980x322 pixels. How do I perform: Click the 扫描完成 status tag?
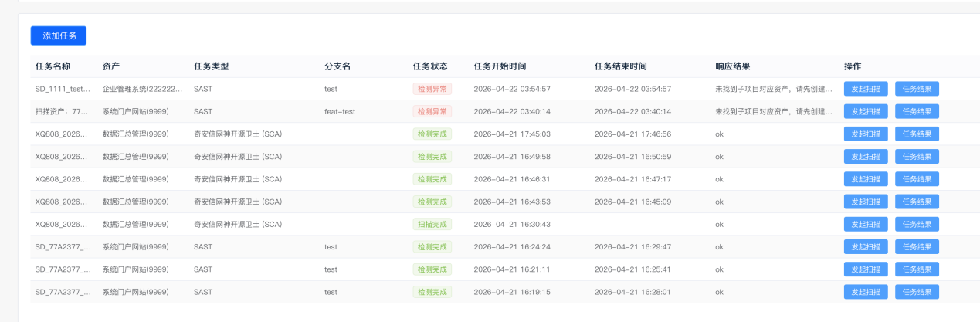[432, 224]
